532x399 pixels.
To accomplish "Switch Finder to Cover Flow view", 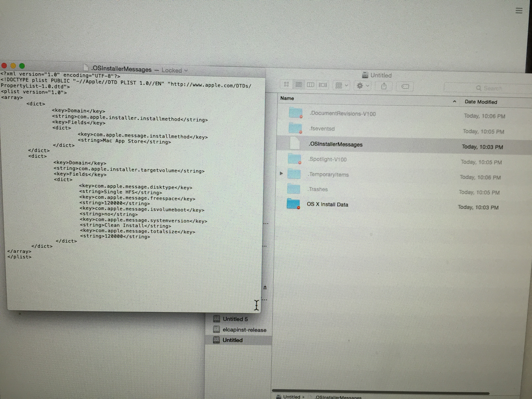I will coord(323,85).
